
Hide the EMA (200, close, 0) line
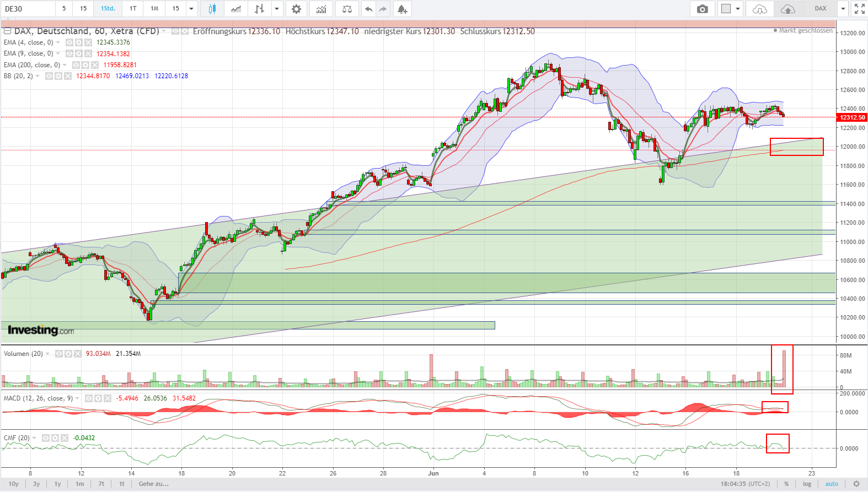pyautogui.click(x=76, y=65)
